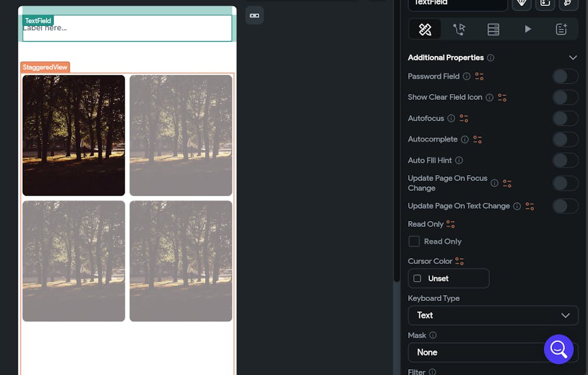Screen dimensions: 588x375
Task: Toggle the Auto Fill Hint switch
Action: (566, 160)
